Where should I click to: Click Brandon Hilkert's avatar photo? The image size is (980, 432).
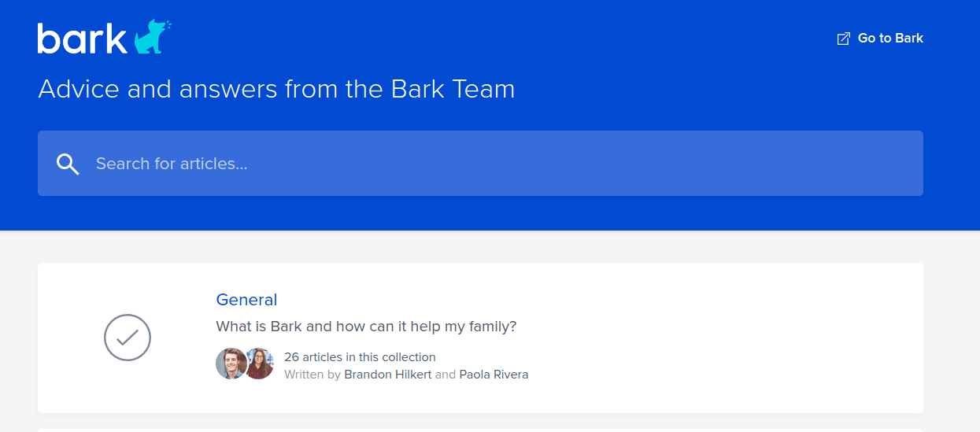(x=231, y=364)
